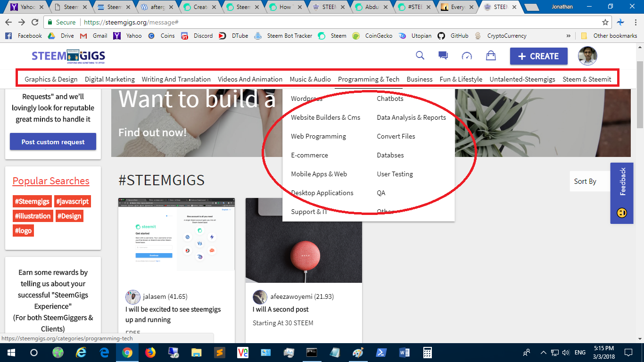Screen dimensions: 644x362
Task: Open the GitHub bookmark
Action: click(453, 36)
